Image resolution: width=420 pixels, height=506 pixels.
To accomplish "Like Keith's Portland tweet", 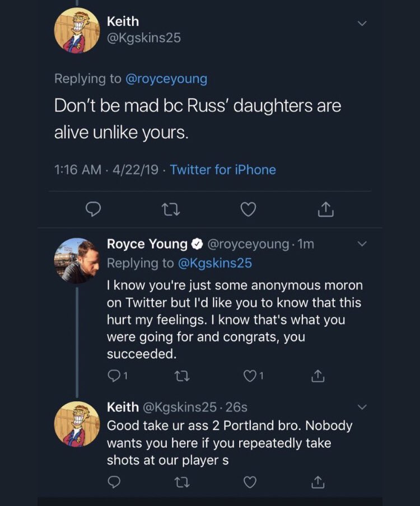I will click(250, 481).
